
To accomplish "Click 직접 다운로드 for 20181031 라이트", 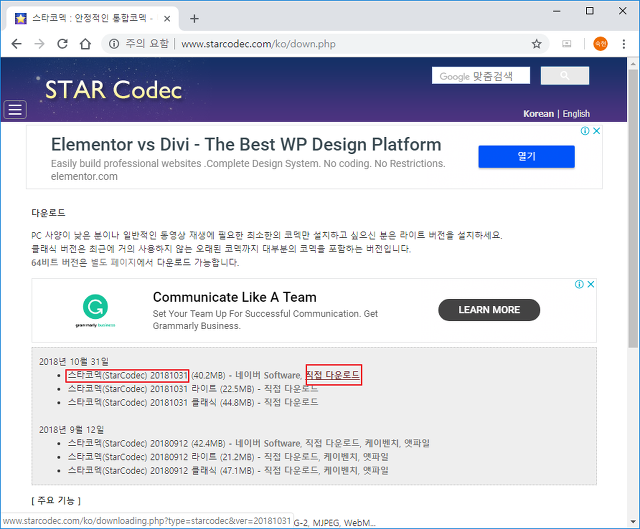I will tap(291, 389).
